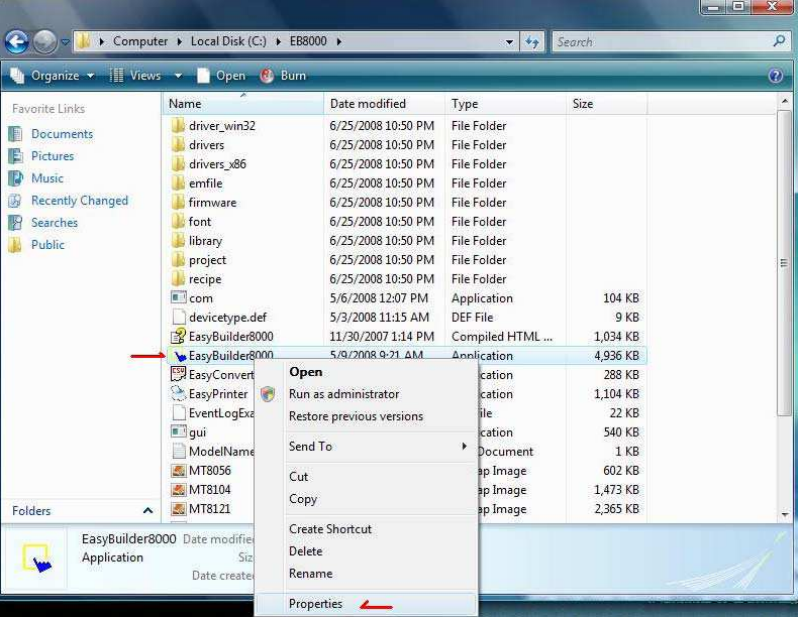Expand the arrow after Local Disk breadcrumb

[278, 42]
